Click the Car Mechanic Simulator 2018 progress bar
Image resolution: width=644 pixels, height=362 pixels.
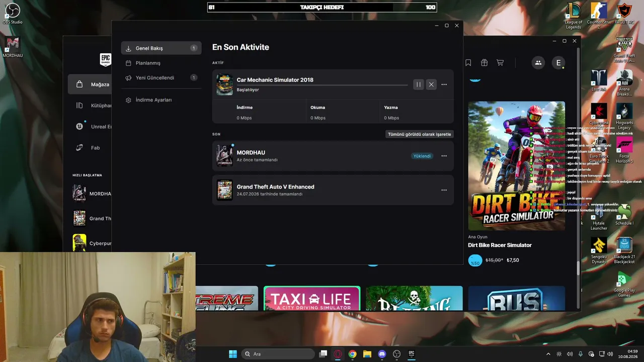(x=322, y=85)
